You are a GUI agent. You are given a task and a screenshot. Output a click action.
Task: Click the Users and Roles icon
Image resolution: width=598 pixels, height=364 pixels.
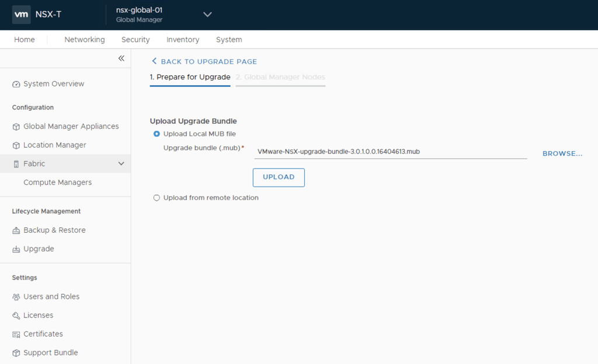16,297
